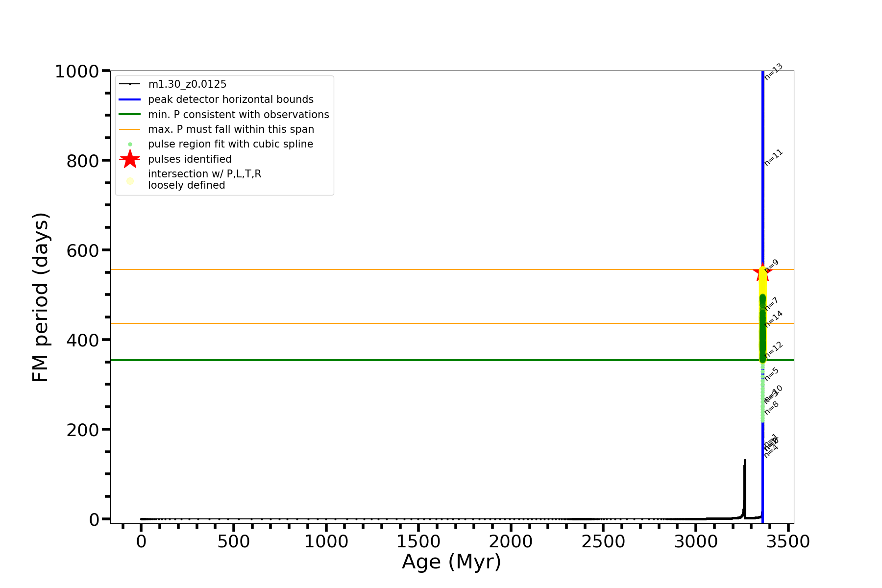Click the thin orange line swatch in the legend
882x588 pixels.
[130, 129]
